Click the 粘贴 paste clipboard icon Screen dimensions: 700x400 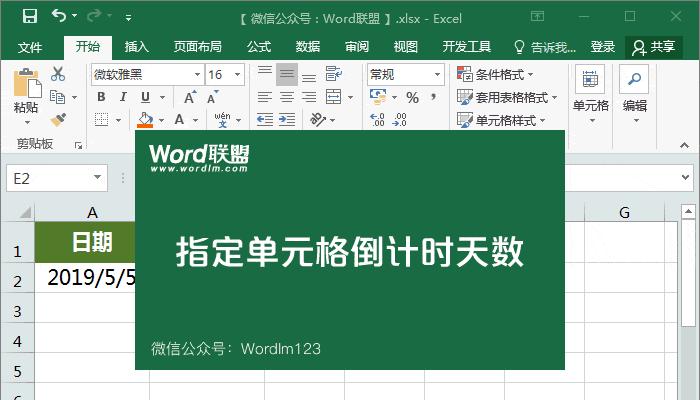tap(27, 83)
